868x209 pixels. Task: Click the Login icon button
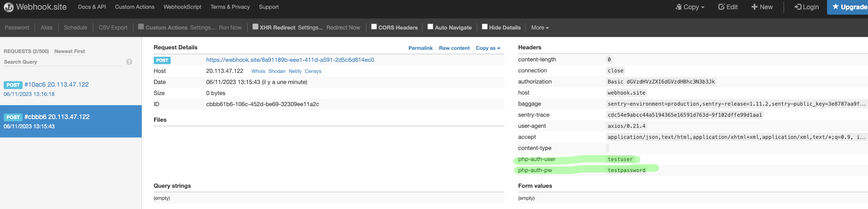click(806, 7)
